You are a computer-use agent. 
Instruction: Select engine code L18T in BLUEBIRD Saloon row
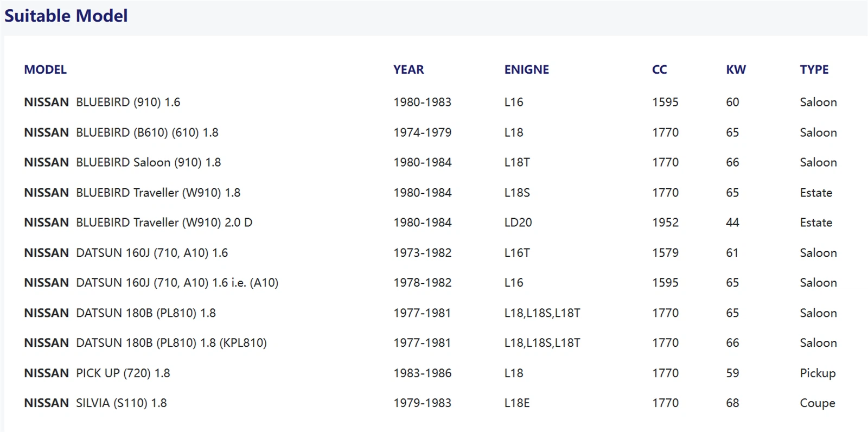516,162
